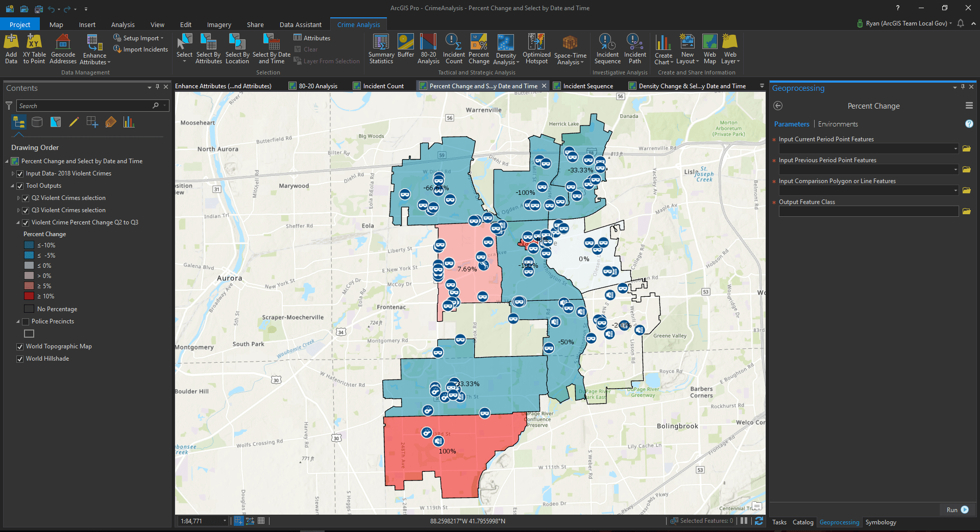Collapse Tool Outputs group
This screenshot has height=532, width=980.
(13, 186)
